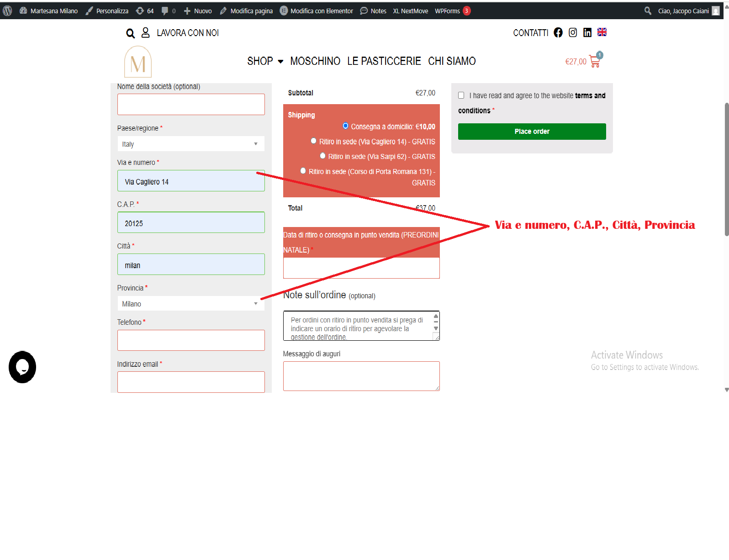Open the Ciao, Jacopo Caiani account menu
Screen dimensions: 729x560
[x=689, y=11]
